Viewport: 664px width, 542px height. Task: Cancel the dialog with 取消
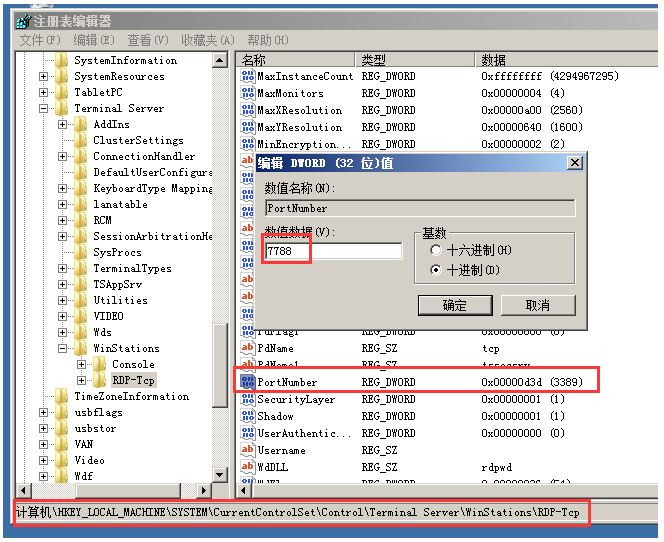click(x=538, y=305)
